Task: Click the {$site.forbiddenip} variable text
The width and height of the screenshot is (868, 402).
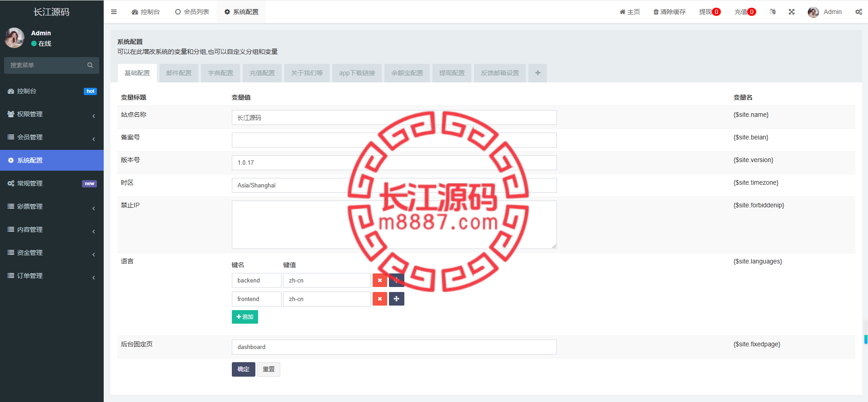Action: coord(759,205)
